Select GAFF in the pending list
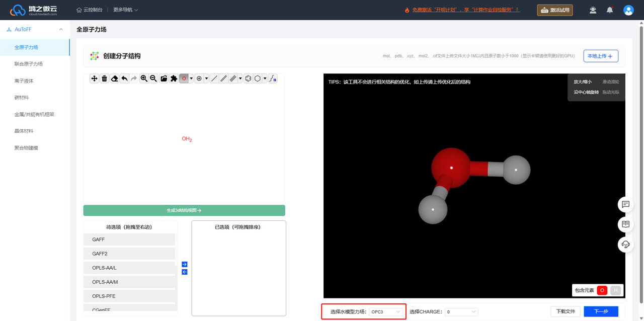 pos(130,239)
